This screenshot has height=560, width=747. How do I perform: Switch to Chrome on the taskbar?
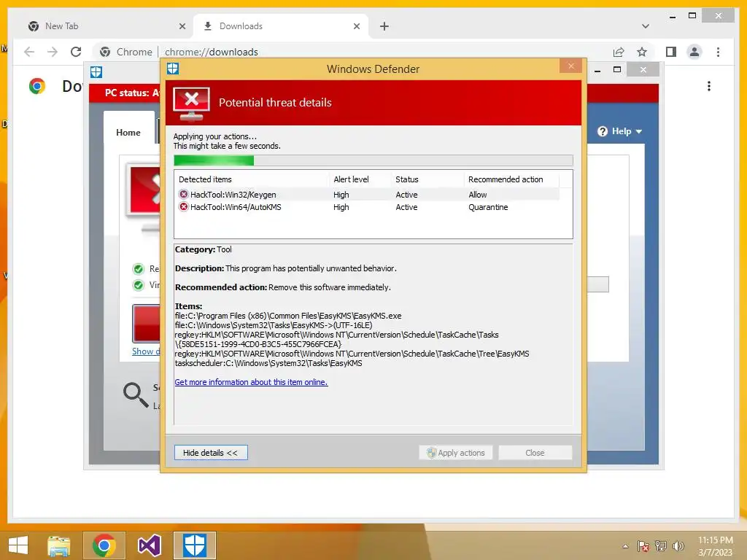(x=104, y=545)
